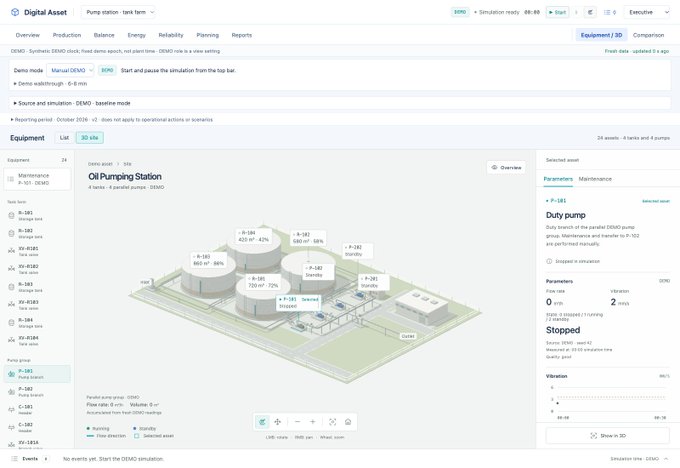Click the Digital Asset cube logo icon
The image size is (680, 468).
(x=15, y=12)
